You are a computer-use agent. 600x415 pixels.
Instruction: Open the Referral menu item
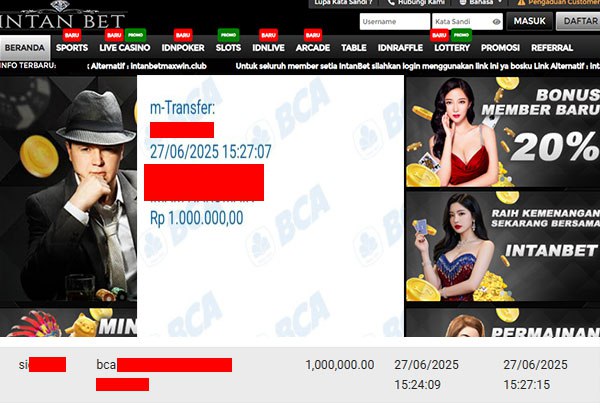click(552, 48)
